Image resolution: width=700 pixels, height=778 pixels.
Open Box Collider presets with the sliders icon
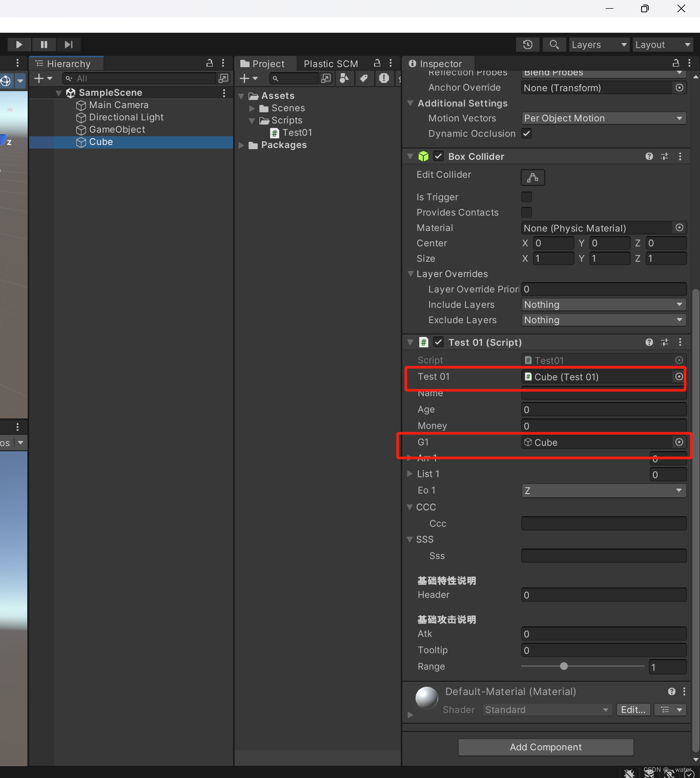pyautogui.click(x=664, y=156)
